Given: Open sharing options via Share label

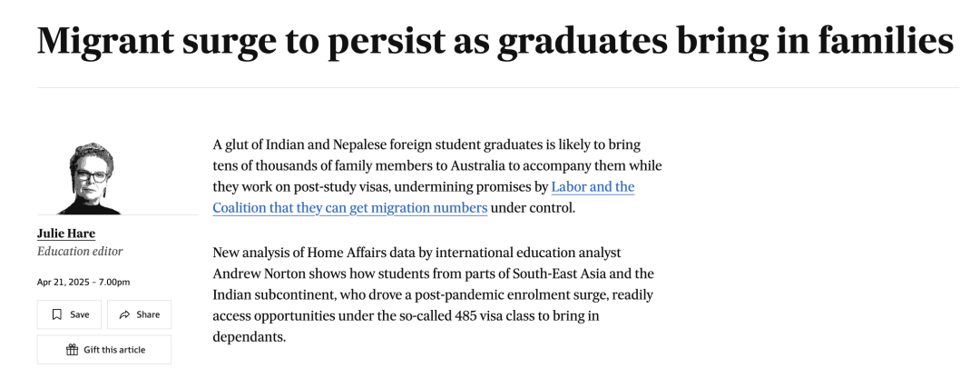Looking at the screenshot, I should point(148,314).
